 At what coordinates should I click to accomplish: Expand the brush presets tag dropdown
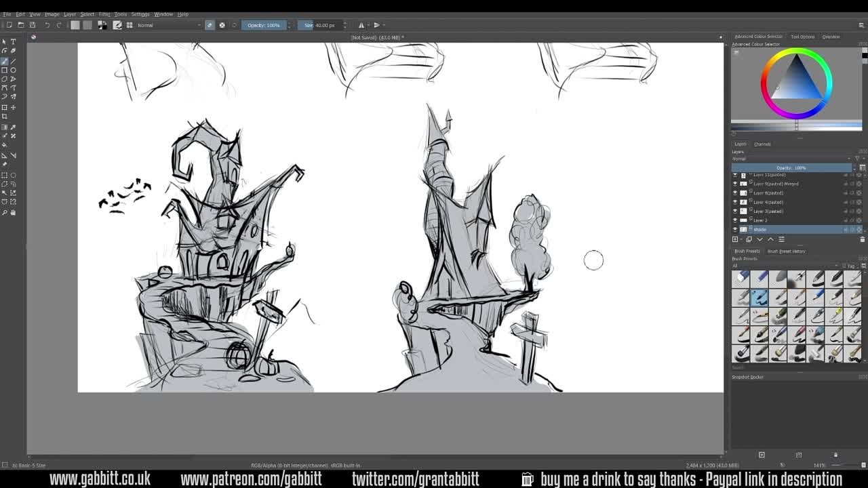pyautogui.click(x=851, y=266)
